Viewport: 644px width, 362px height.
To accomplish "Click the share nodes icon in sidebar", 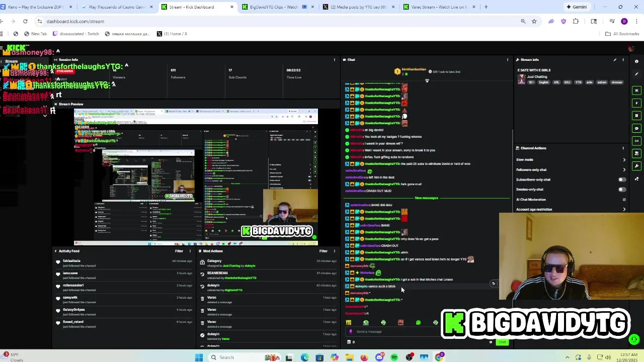I will tap(636, 178).
